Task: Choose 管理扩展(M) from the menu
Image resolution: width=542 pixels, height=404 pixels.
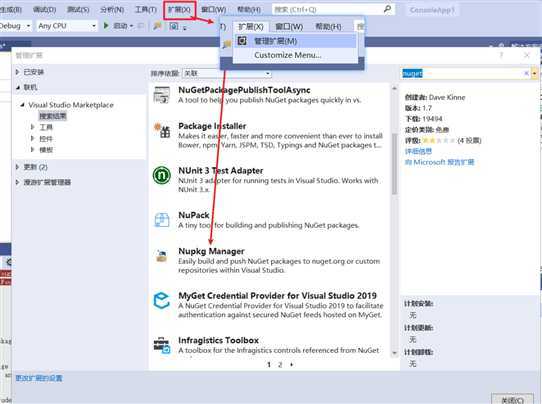Action: click(295, 41)
